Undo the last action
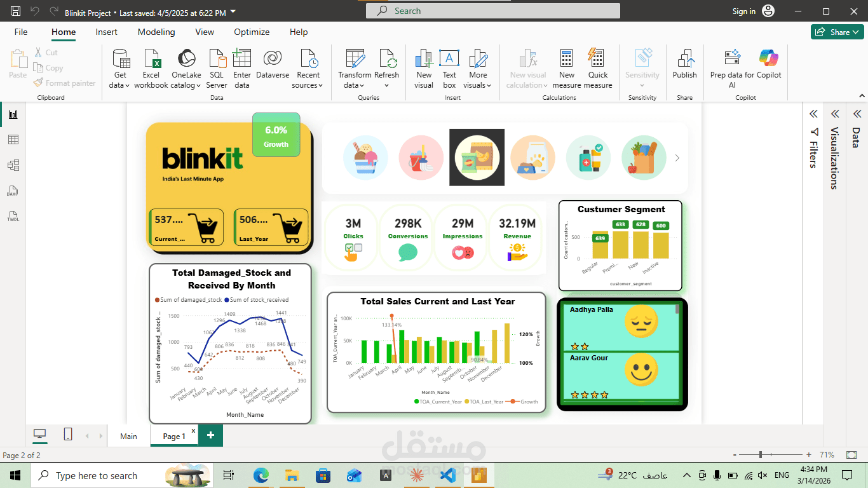 point(35,11)
